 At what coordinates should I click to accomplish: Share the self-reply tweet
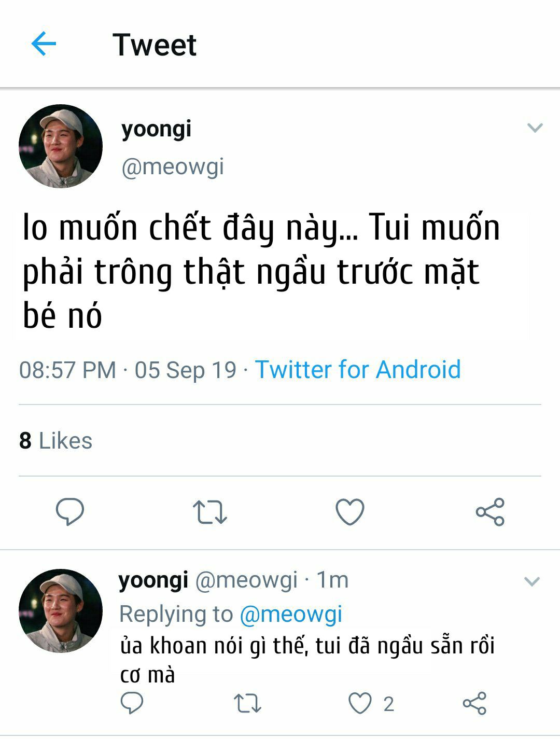pyautogui.click(x=474, y=704)
